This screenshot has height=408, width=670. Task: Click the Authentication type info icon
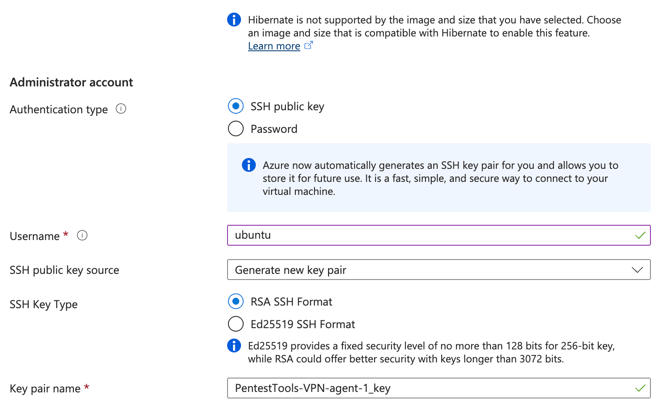pyautogui.click(x=121, y=109)
